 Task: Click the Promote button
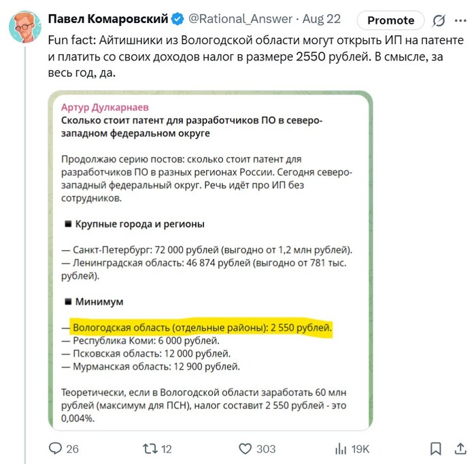click(390, 20)
